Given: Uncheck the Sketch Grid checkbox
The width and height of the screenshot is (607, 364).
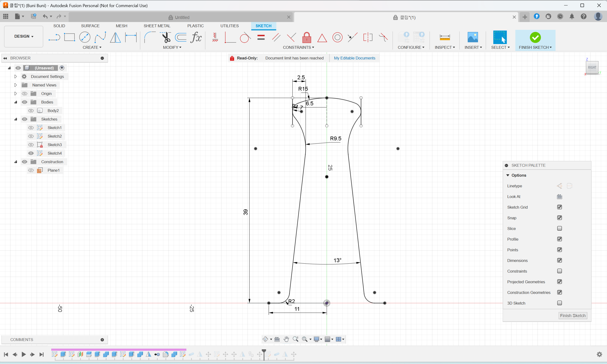Looking at the screenshot, I should [559, 207].
